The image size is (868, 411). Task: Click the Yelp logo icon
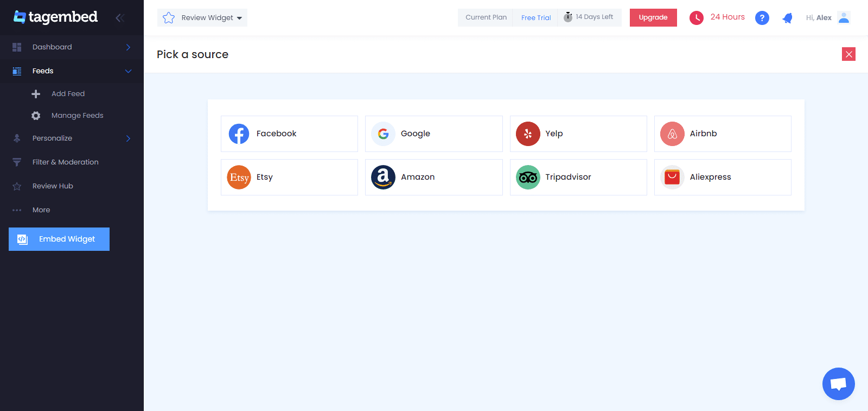pyautogui.click(x=528, y=134)
